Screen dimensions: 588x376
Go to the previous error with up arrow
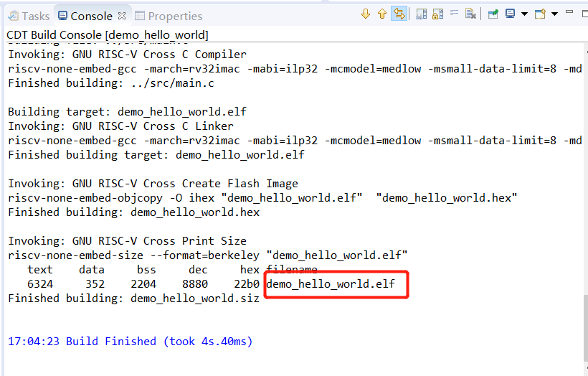[381, 14]
